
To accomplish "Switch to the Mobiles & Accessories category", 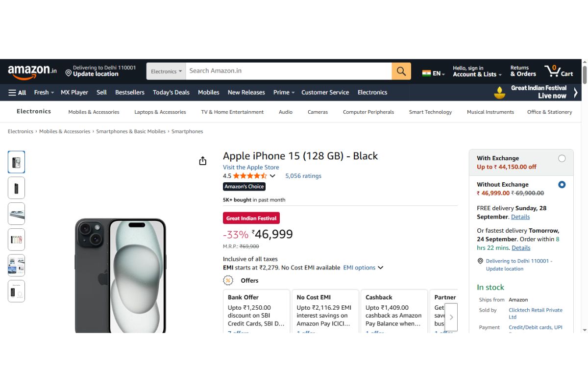I will [x=93, y=112].
